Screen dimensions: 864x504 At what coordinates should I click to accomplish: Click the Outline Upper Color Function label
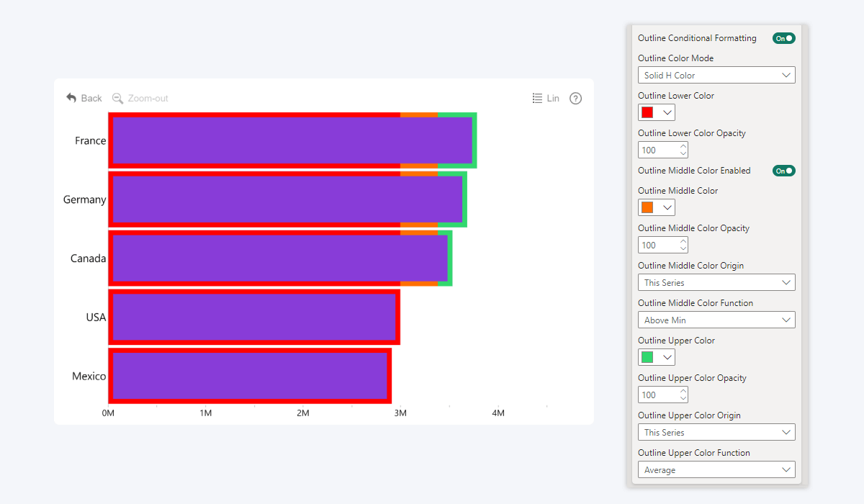(694, 453)
